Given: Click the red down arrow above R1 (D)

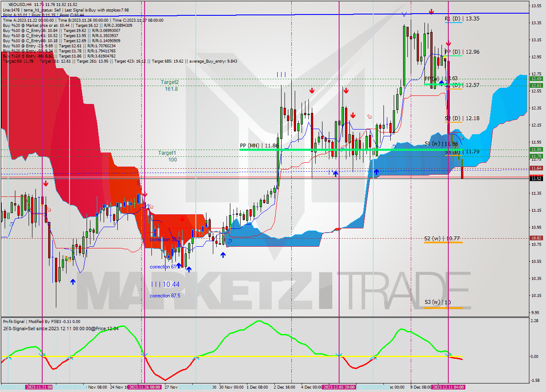Looking at the screenshot, I should coord(432,12).
